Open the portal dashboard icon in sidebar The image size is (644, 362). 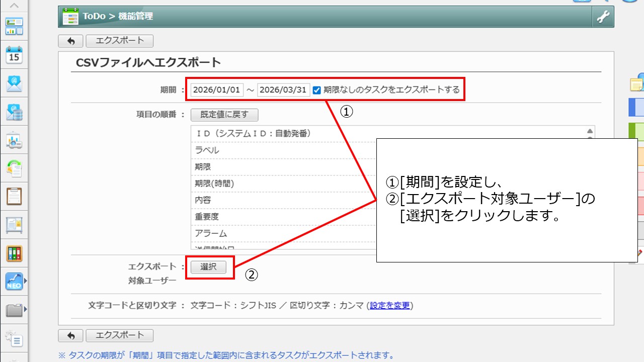click(x=14, y=26)
